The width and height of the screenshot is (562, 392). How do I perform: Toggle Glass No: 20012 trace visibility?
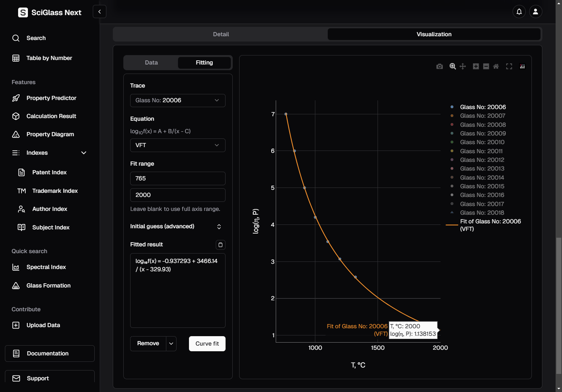482,160
